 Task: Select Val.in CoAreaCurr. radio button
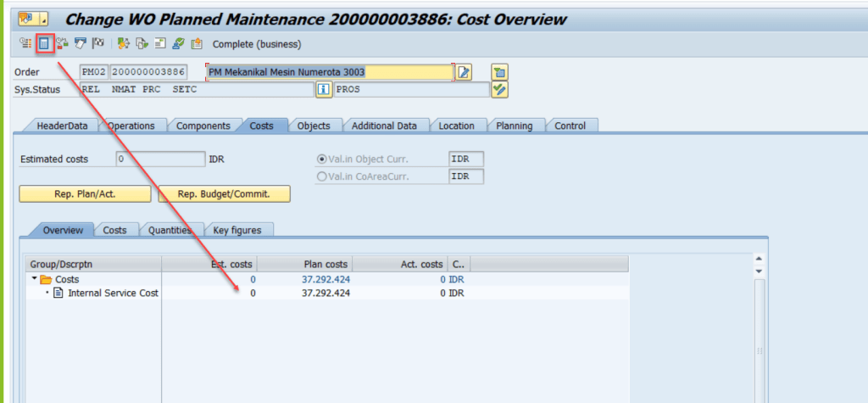[321, 176]
